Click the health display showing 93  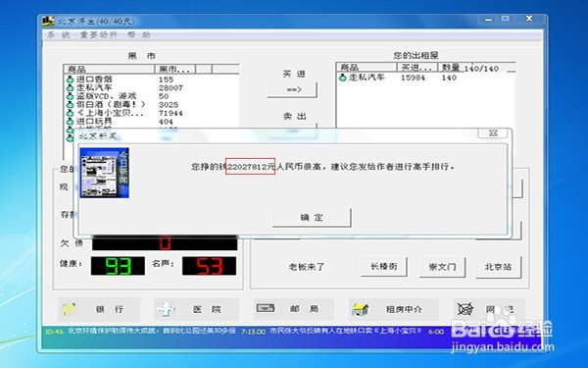point(118,266)
